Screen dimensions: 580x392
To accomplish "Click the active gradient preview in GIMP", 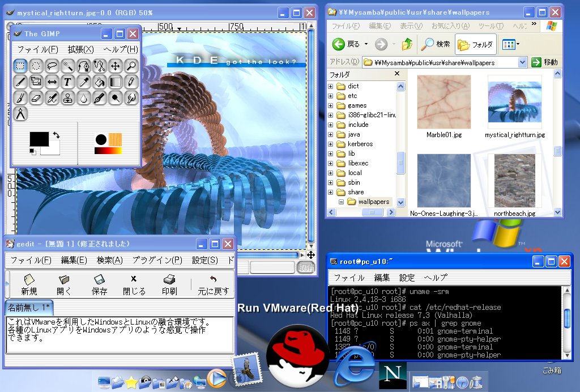I will coord(108,151).
